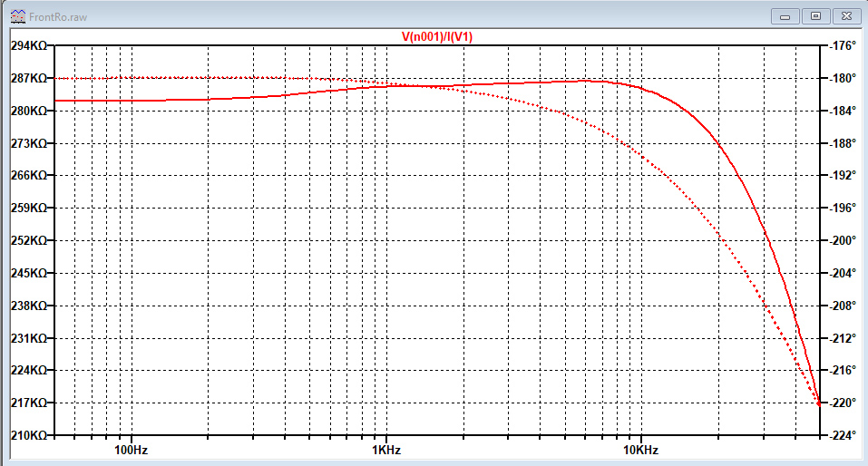Screen dimensions: 868x466
Task: Click the -220° phase axis label
Action: (x=843, y=403)
